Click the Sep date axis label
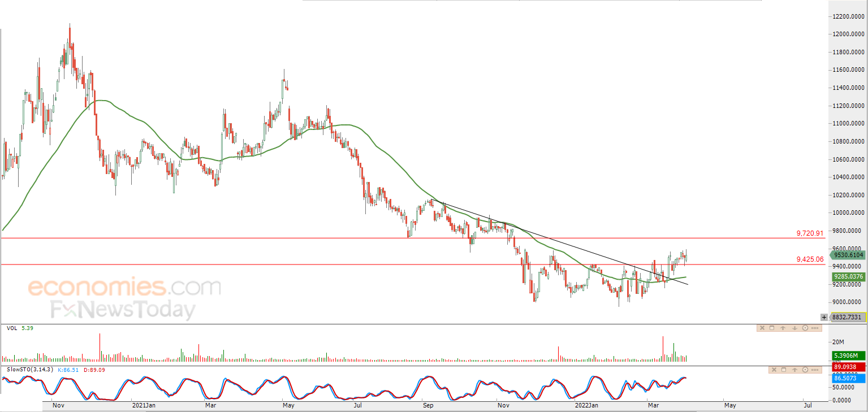Viewport: 868px width, 412px height. tap(429, 405)
